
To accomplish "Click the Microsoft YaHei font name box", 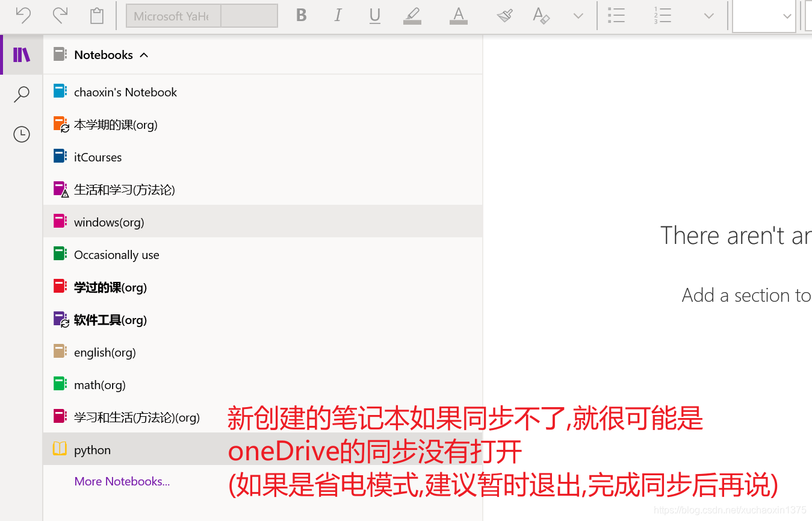I will pos(173,16).
